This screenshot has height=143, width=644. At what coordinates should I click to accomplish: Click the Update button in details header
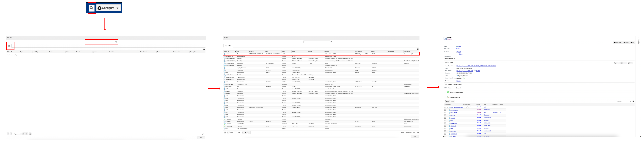pos(626,42)
